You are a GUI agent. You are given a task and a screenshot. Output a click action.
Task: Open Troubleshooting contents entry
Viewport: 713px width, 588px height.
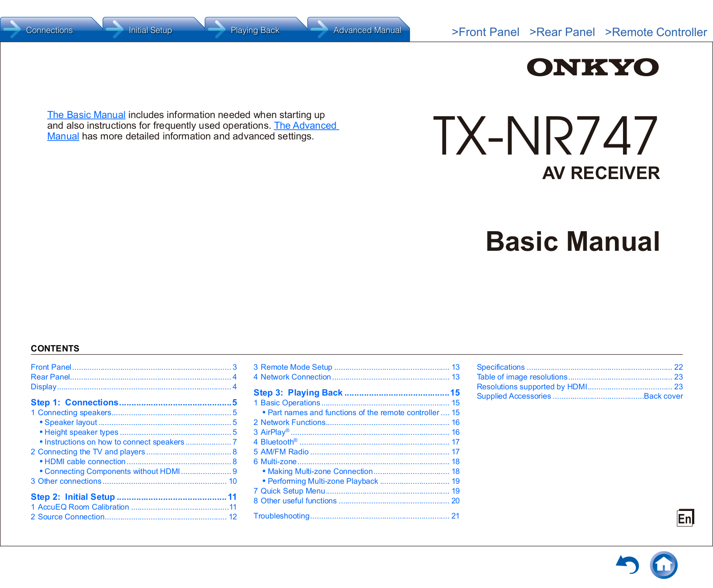pos(356,516)
